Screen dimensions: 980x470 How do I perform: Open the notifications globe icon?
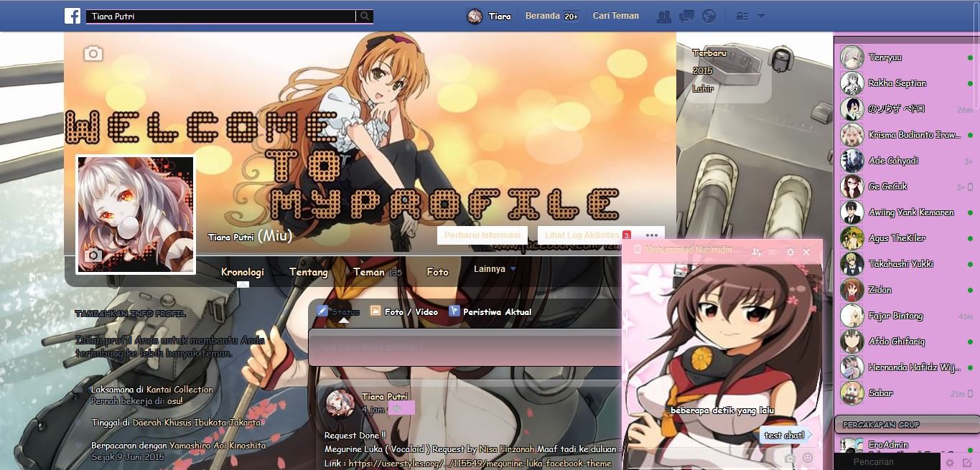click(709, 16)
